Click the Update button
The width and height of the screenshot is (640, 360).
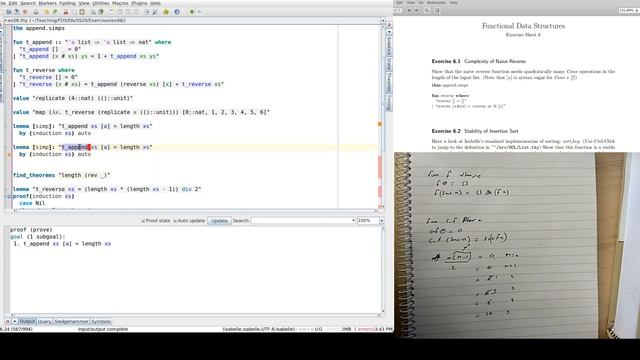[219, 220]
